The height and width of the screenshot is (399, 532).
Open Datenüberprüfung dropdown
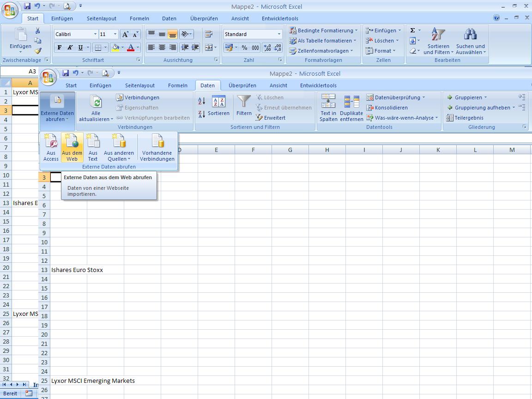click(x=396, y=97)
